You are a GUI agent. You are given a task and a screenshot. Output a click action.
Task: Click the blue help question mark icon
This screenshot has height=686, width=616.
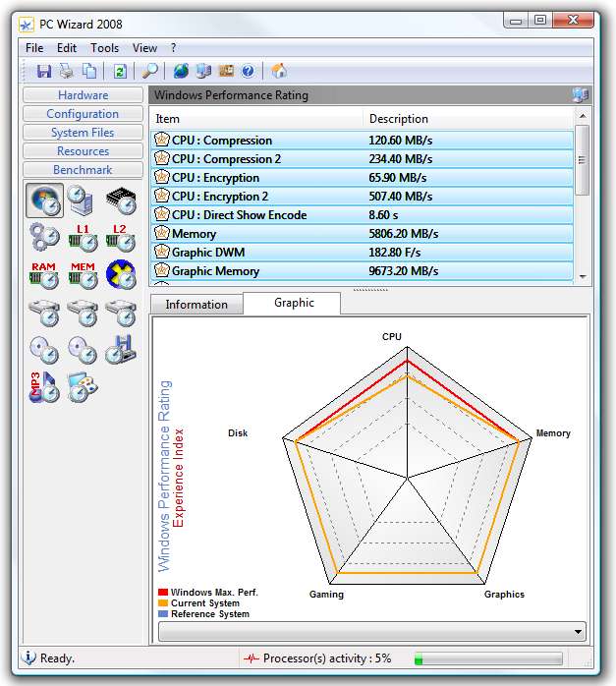248,71
